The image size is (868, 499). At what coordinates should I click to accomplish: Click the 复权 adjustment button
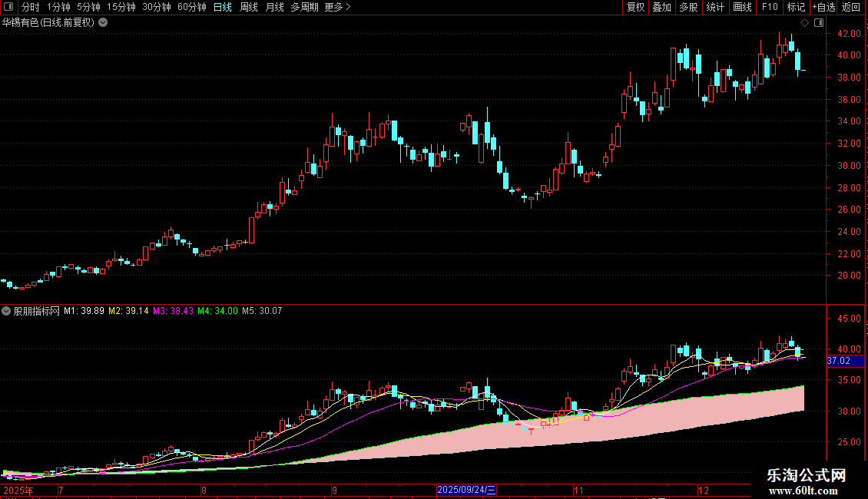(x=635, y=7)
